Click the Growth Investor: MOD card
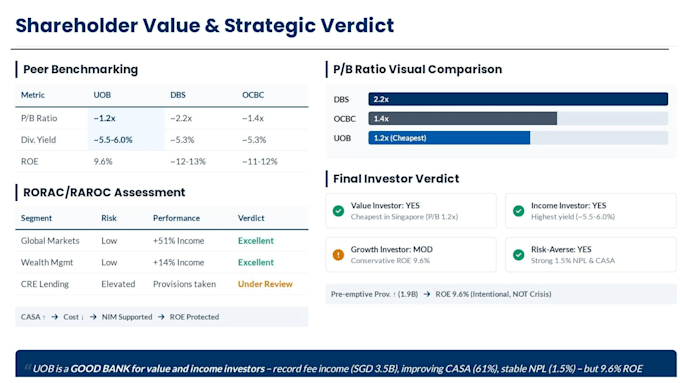 [x=411, y=255]
